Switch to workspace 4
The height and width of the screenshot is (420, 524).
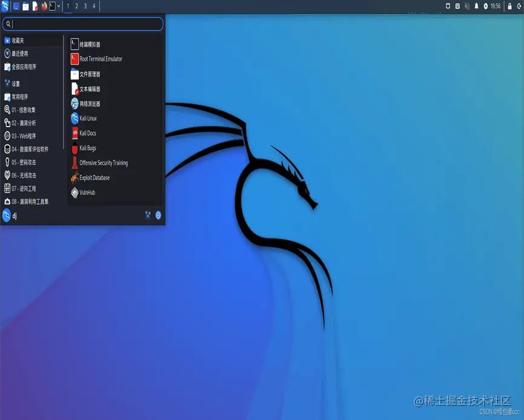[94, 6]
